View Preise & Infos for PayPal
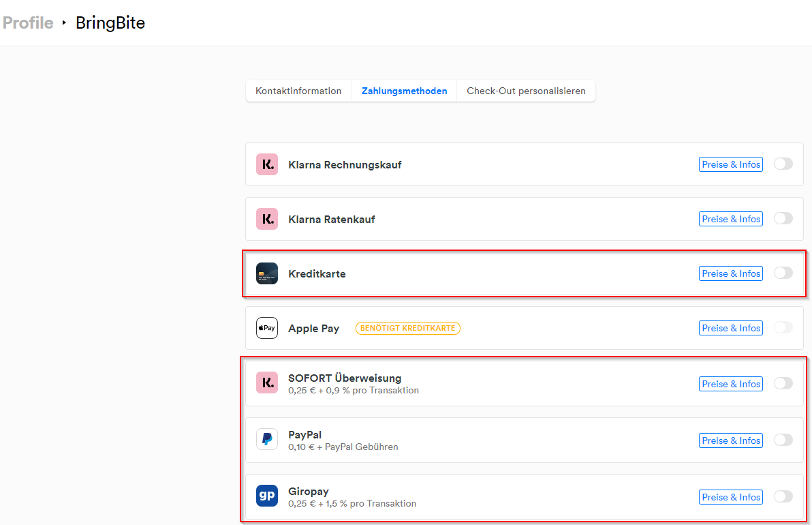The image size is (812, 525). [731, 440]
